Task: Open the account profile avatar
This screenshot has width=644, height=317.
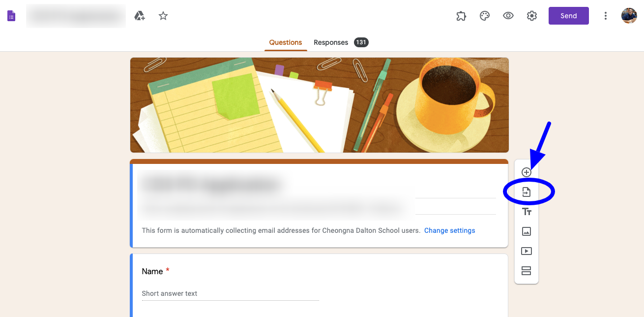Action: tap(629, 16)
